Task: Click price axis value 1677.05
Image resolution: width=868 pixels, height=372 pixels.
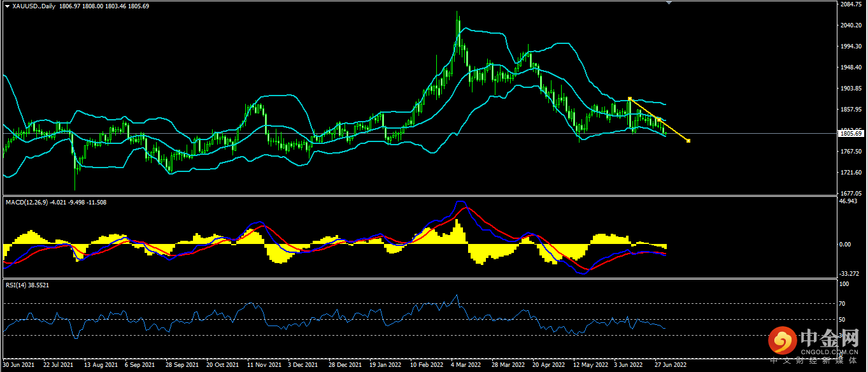Action: tap(851, 193)
